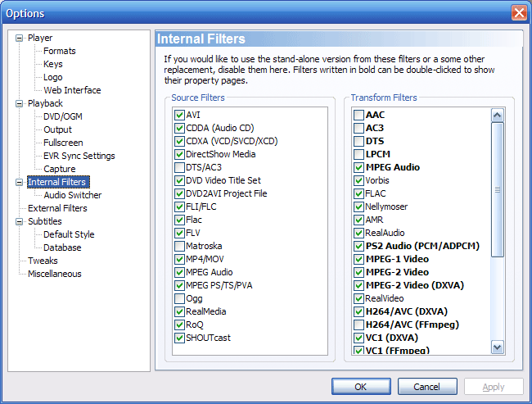Open EVR Sync Settings page

click(79, 156)
